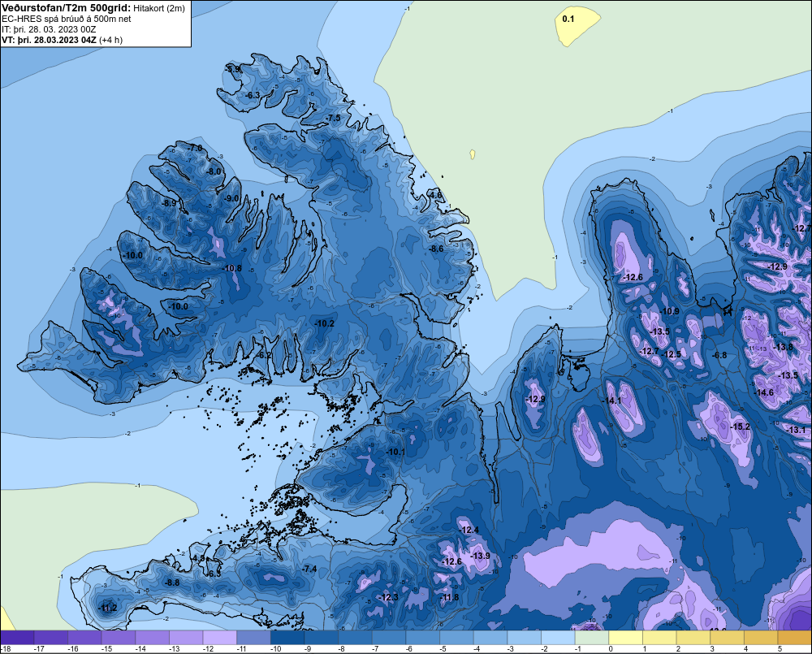The width and height of the screenshot is (812, 654).
Task: Click the -13.8 temperature label
Action: [x=783, y=347]
